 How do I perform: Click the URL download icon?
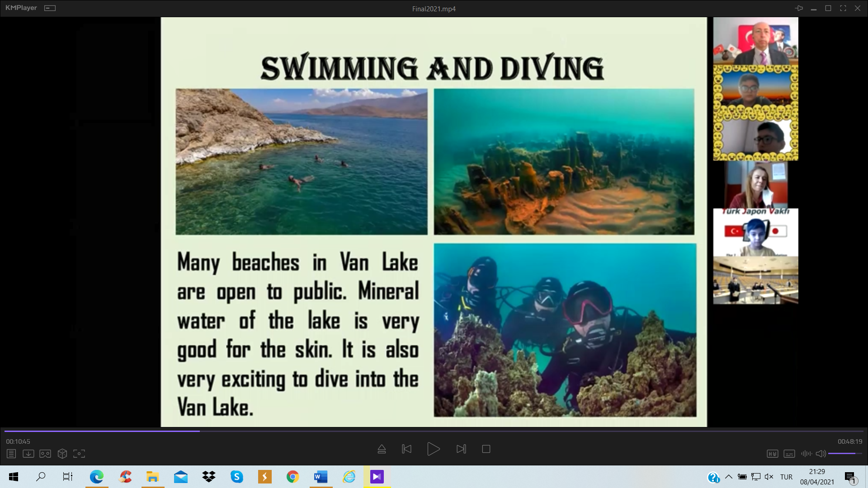tap(28, 454)
